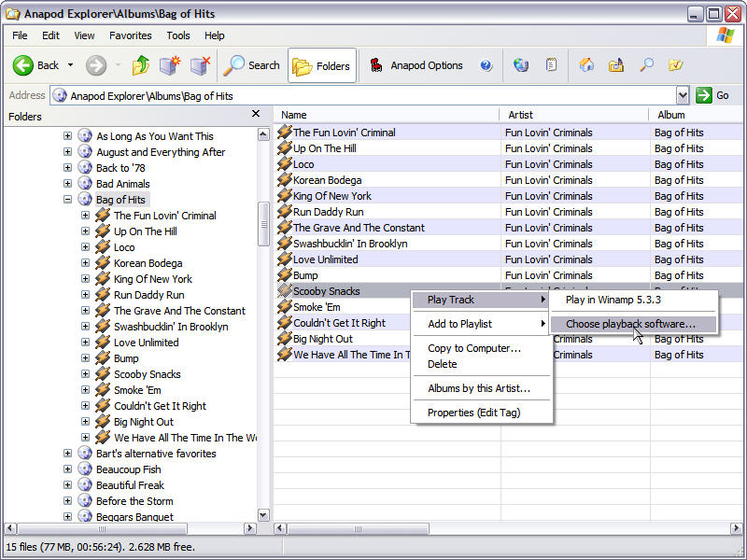Select Beggars Banquet album in tree
The image size is (747, 560).
click(x=134, y=517)
